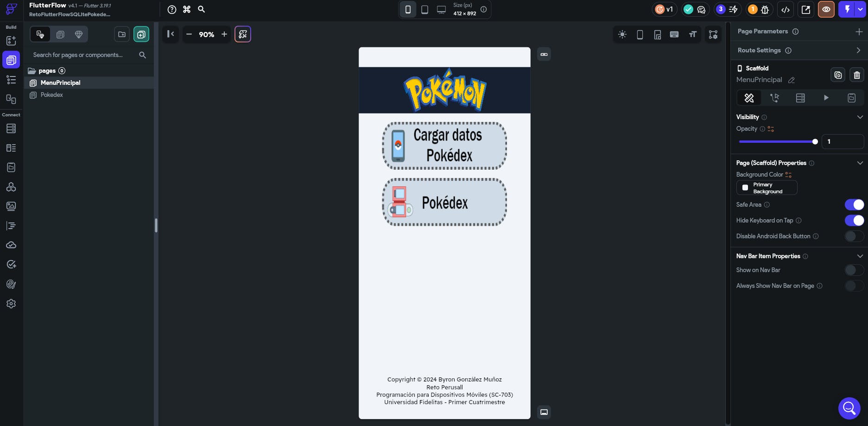Open the Widget Tree sidebar icon

(x=11, y=80)
